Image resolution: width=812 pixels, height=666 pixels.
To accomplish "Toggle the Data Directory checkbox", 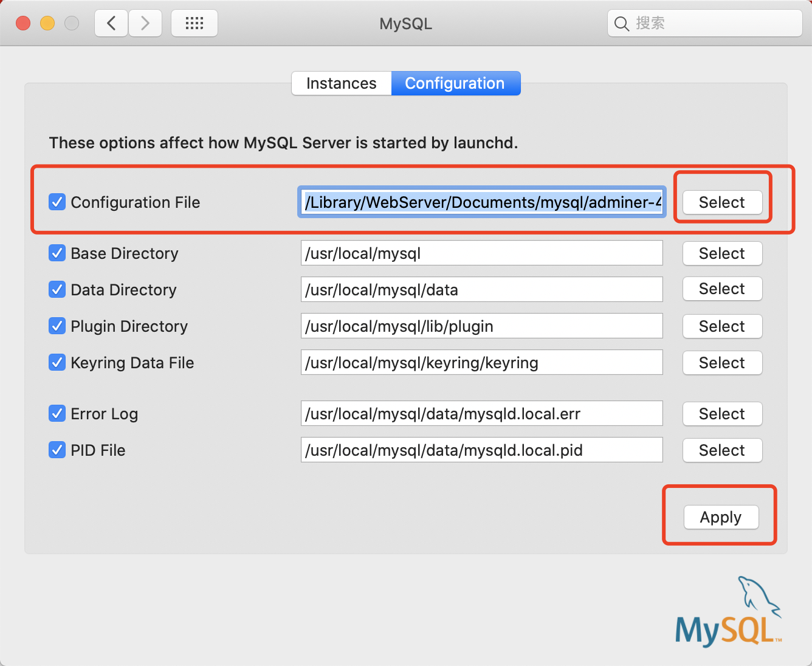I will click(x=57, y=289).
